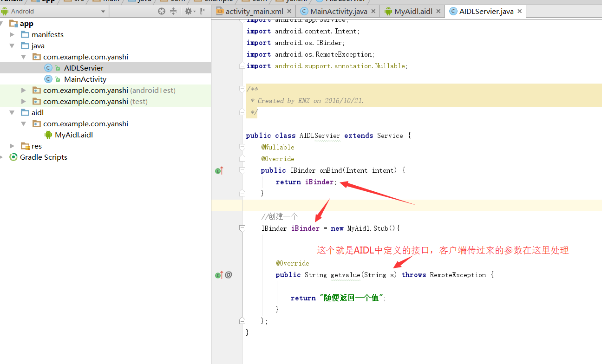Close the activity_main.xml tab

point(289,11)
